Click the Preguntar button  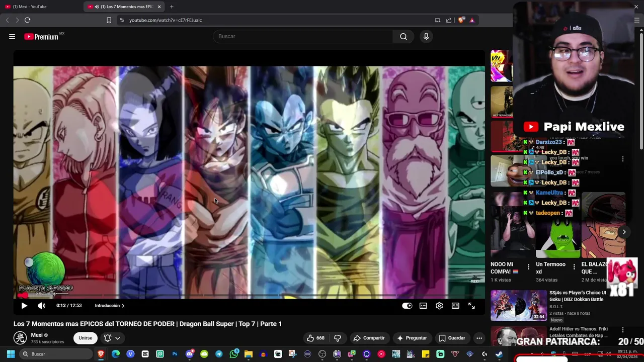(412, 338)
